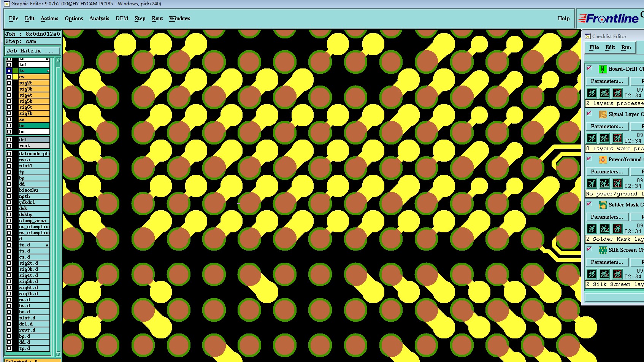Click the layer list scroll up arrow
The width and height of the screenshot is (644, 362).
[x=58, y=60]
